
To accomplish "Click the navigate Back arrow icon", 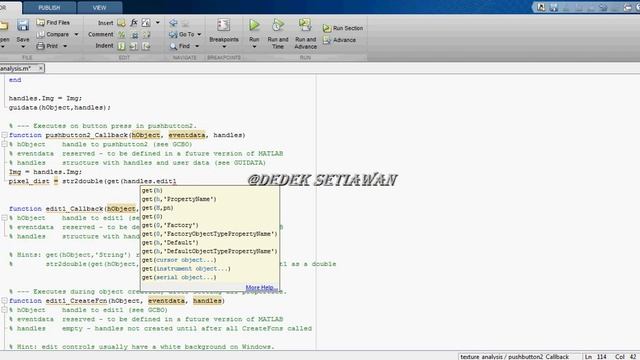I will click(x=173, y=23).
